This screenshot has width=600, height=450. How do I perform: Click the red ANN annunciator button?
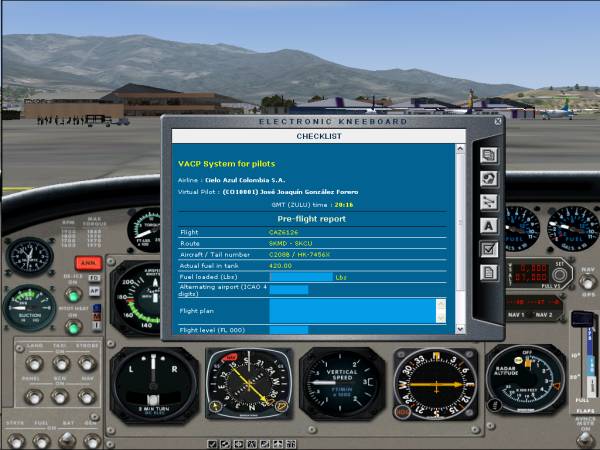(88, 263)
